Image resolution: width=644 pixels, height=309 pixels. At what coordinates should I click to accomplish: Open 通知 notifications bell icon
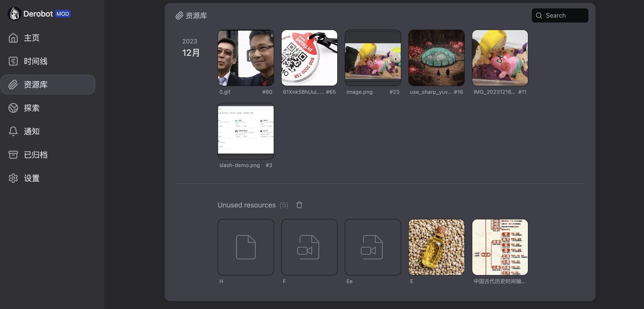[13, 131]
